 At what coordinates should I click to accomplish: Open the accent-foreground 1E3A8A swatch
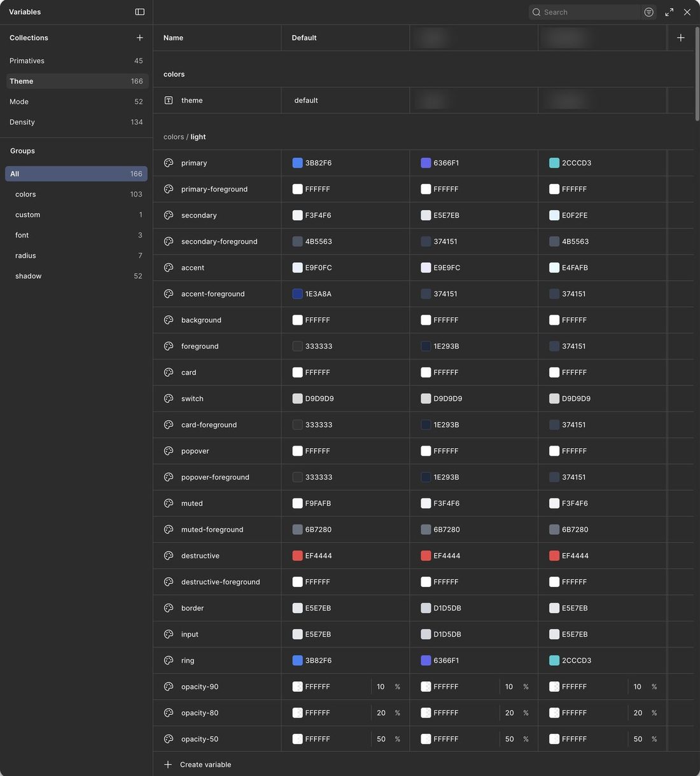(x=297, y=293)
